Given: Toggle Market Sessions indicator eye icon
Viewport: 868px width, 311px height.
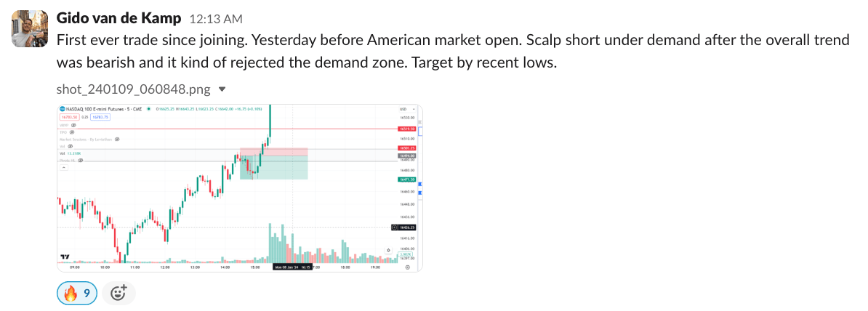Looking at the screenshot, I should (117, 139).
